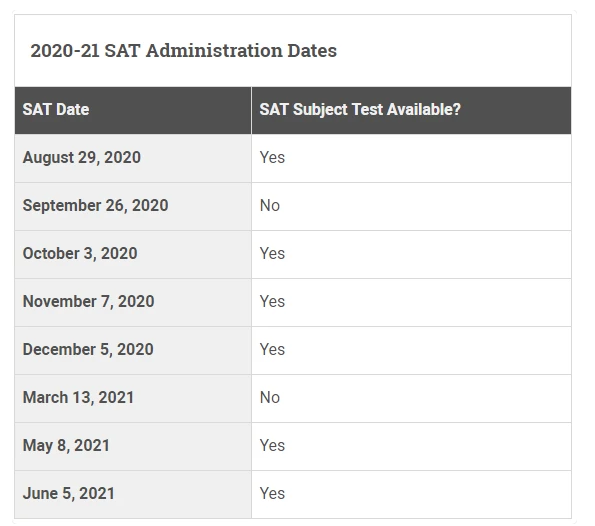Select Yes value in June 5 row
This screenshot has height=526, width=595.
pos(272,494)
